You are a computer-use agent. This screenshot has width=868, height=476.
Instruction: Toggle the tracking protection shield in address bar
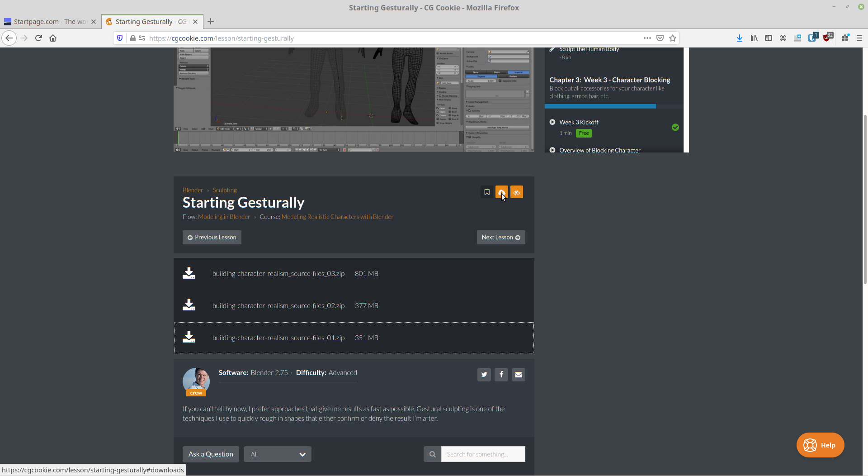(119, 38)
